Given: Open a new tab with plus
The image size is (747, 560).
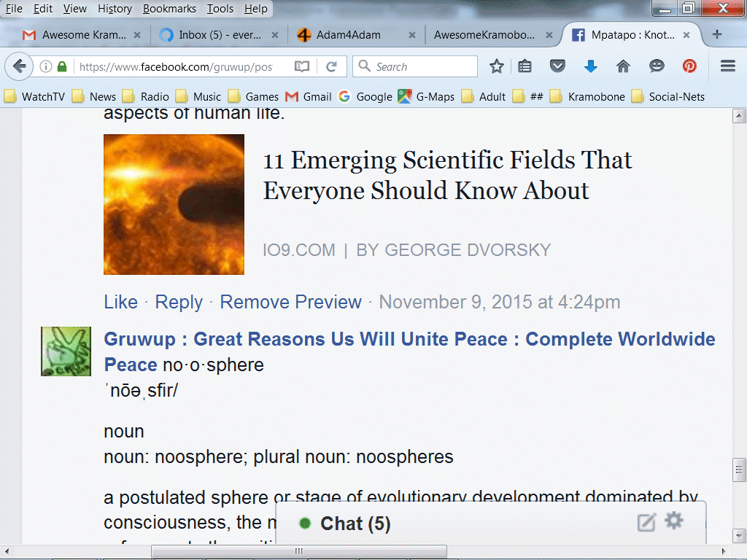Looking at the screenshot, I should point(717,34).
